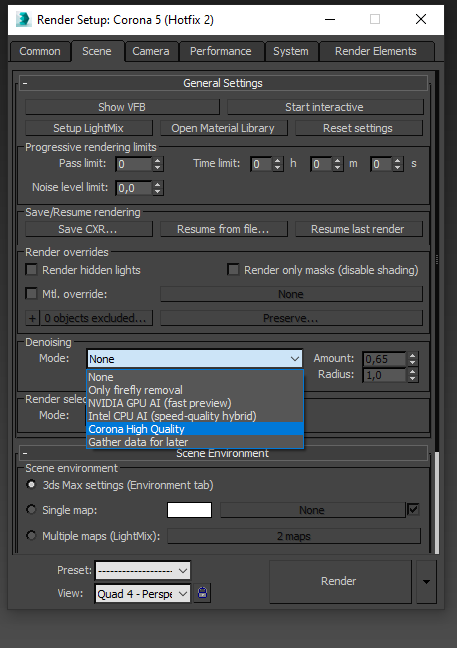Increase the Time limit minutes spinner

click(x=338, y=160)
